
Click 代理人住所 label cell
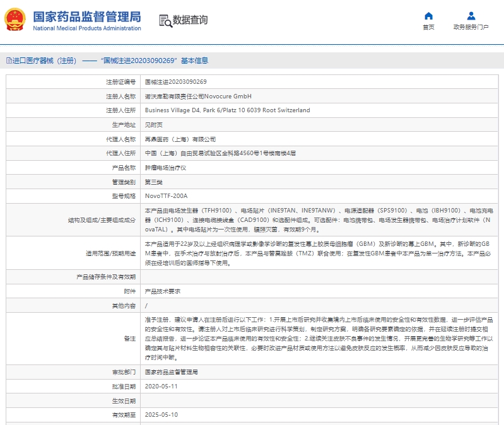pyautogui.click(x=73, y=153)
